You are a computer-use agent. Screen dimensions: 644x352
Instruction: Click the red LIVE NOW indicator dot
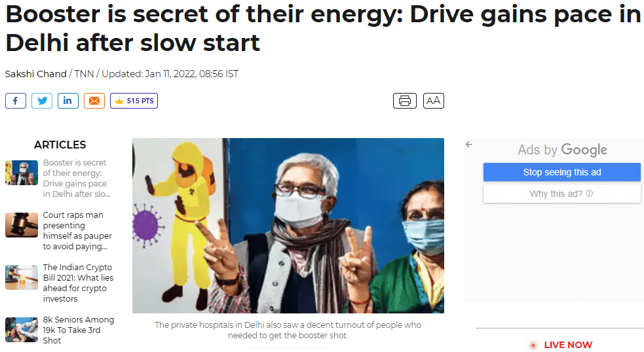point(533,345)
